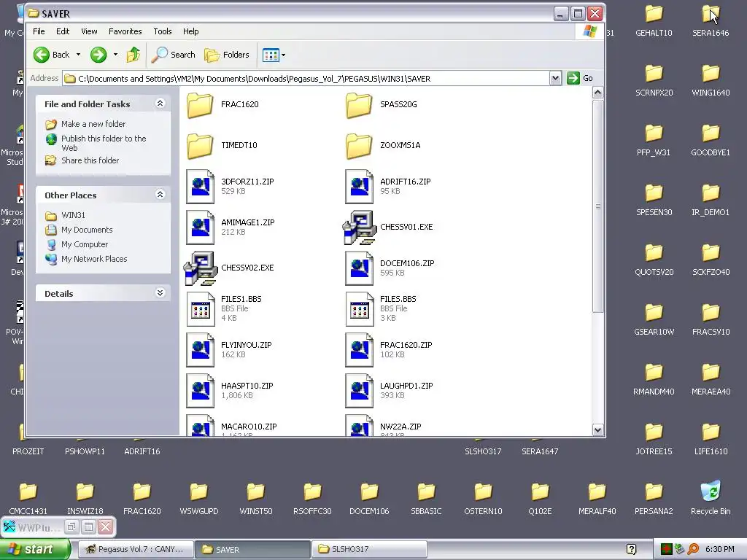Open the Help menu
Image resolution: width=747 pixels, height=560 pixels.
pos(191,31)
